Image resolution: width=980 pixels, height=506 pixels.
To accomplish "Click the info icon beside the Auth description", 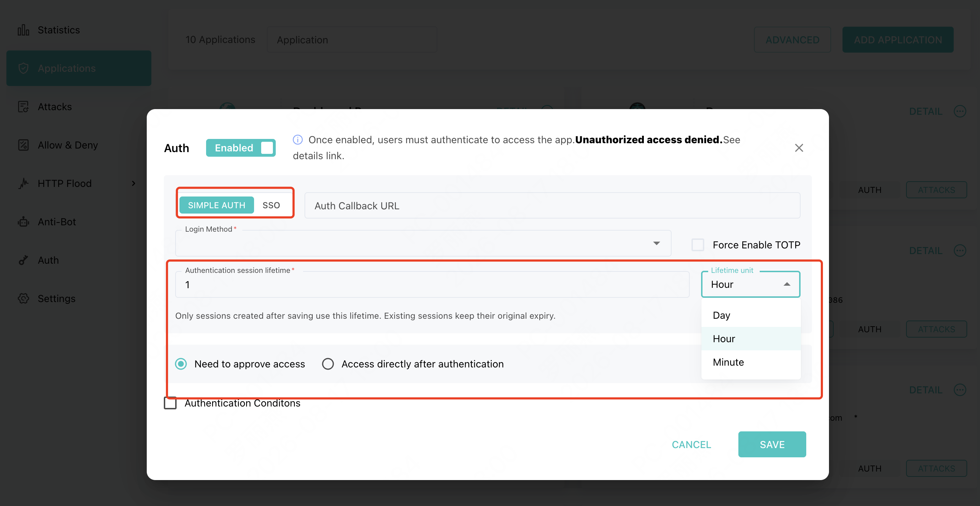I will point(297,140).
